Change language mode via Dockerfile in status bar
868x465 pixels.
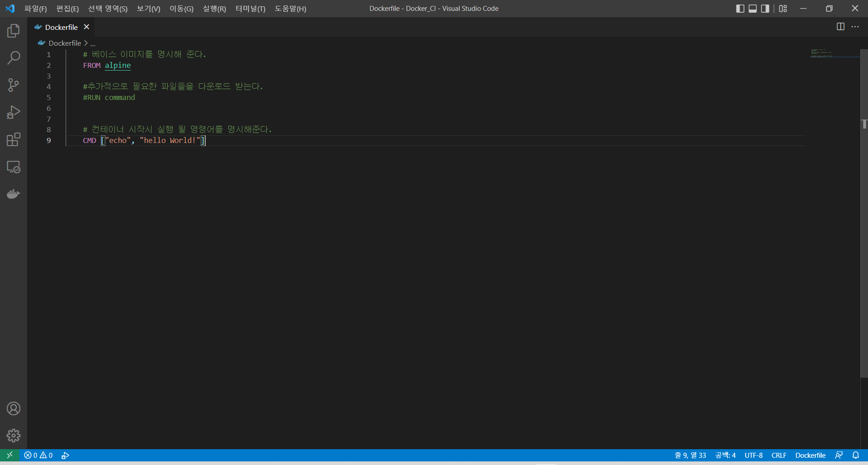(810, 455)
